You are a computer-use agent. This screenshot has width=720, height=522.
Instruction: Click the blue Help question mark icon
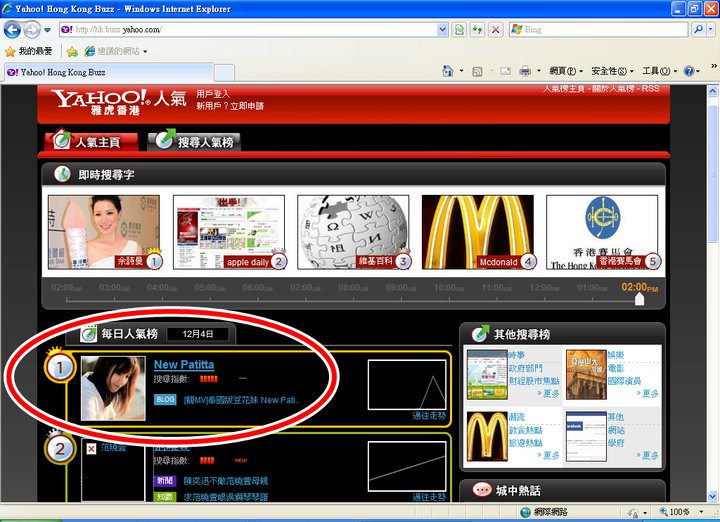(688, 71)
